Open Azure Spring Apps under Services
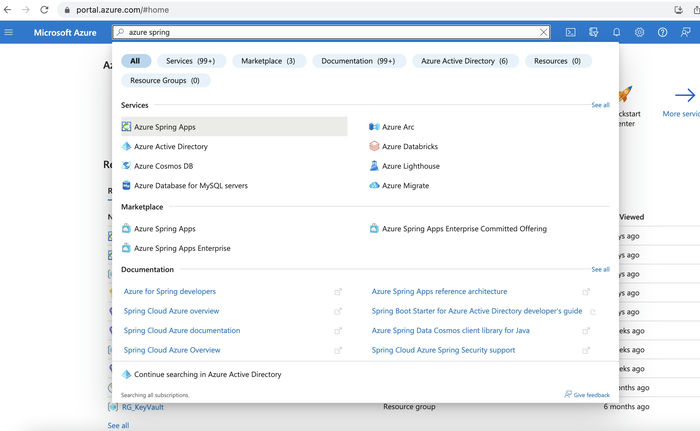700x431 pixels. pyautogui.click(x=165, y=127)
